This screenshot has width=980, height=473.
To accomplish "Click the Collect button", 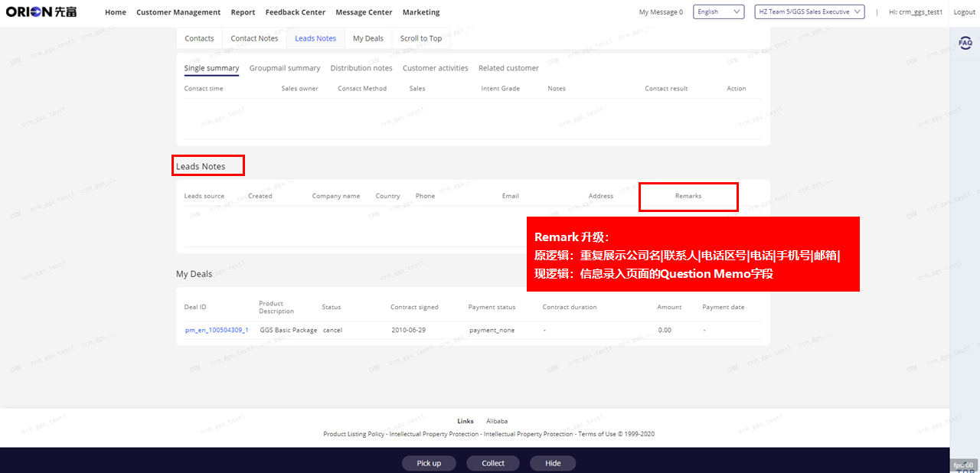I will [493, 463].
